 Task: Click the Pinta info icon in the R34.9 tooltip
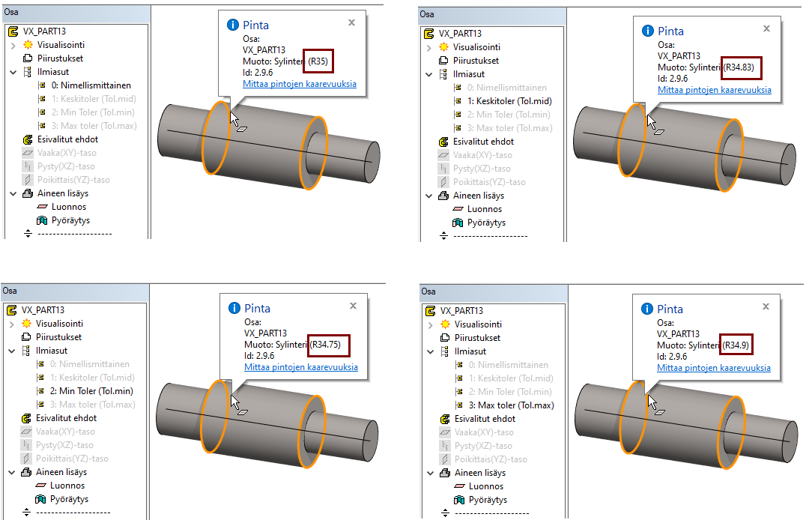click(647, 309)
